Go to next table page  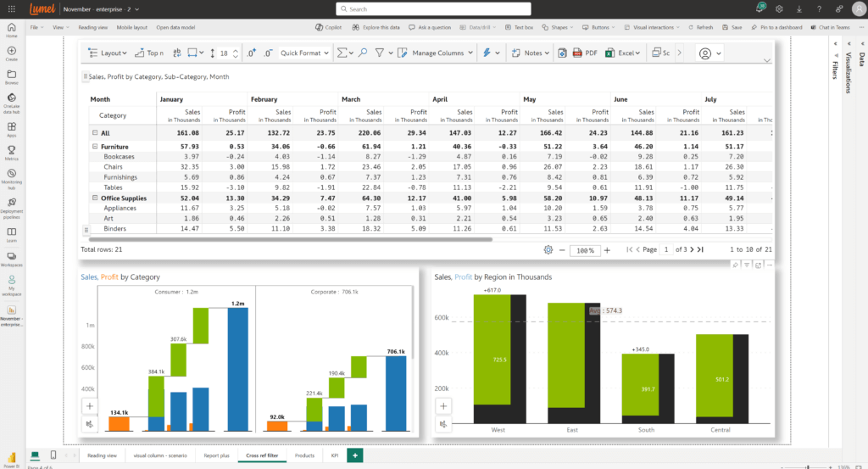(x=692, y=249)
